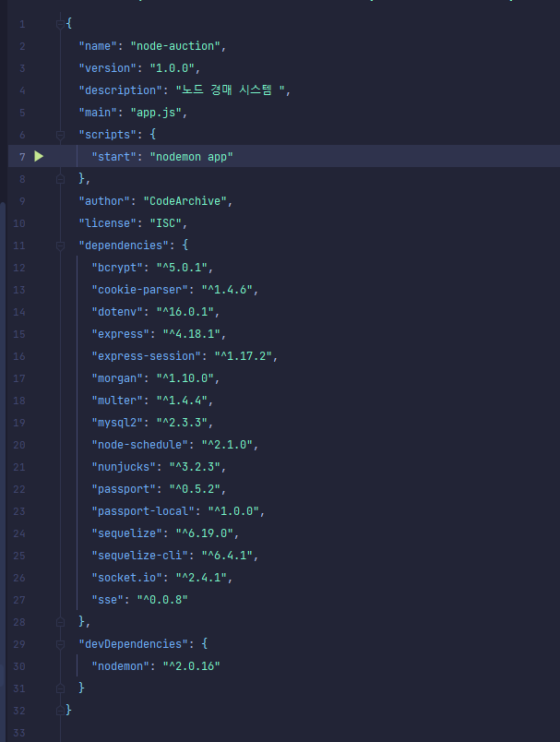Collapse the devDependencies block fold marker
560x742 pixels.
60,644
